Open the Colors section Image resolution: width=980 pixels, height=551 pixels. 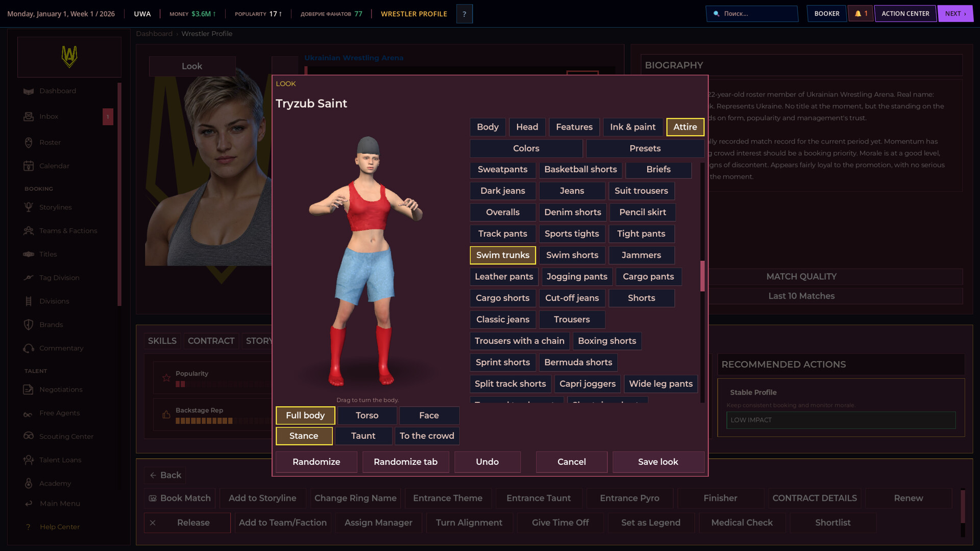tap(526, 148)
